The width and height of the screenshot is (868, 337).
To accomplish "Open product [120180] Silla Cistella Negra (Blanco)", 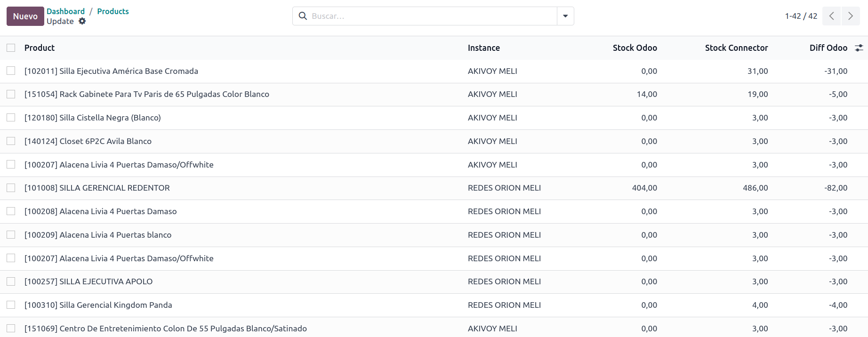I will [93, 118].
